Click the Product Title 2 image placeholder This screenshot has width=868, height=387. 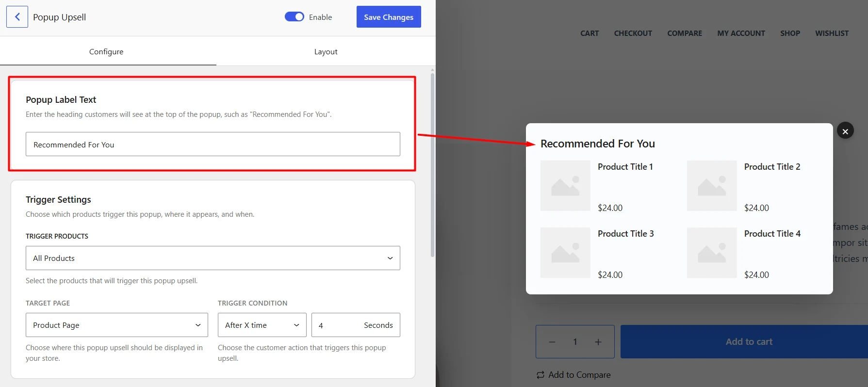pos(712,186)
